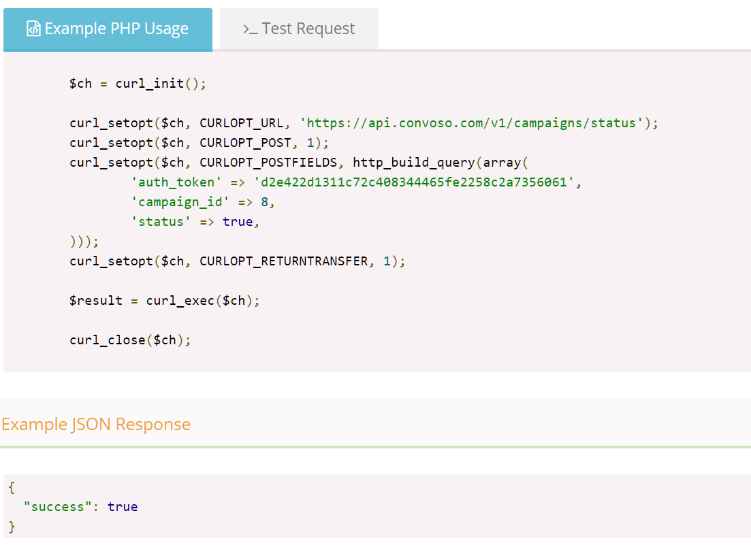Click the Example JSON Response heading
The width and height of the screenshot is (751, 560).
(96, 425)
